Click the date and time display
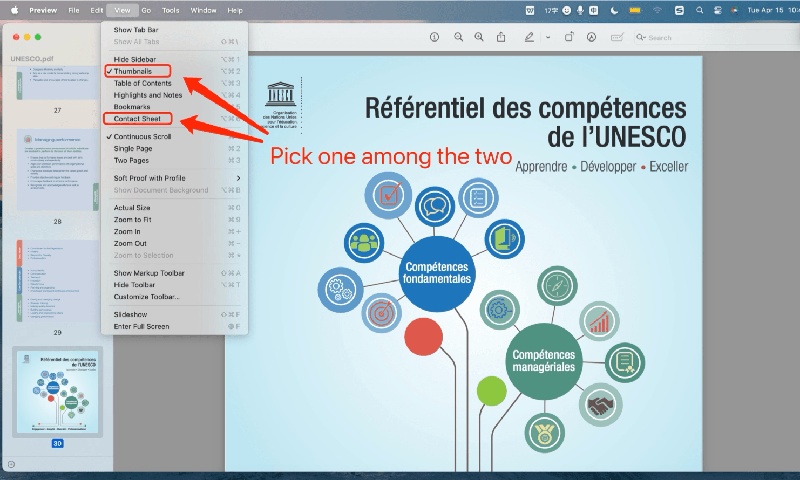Image resolution: width=800 pixels, height=480 pixels. pyautogui.click(x=772, y=10)
